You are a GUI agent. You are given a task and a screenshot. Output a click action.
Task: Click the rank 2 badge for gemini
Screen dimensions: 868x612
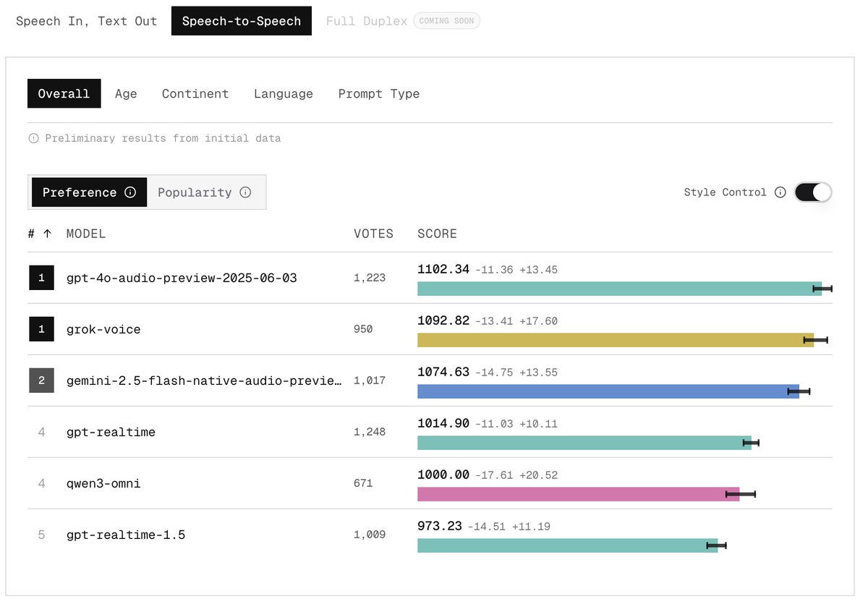coord(41,381)
